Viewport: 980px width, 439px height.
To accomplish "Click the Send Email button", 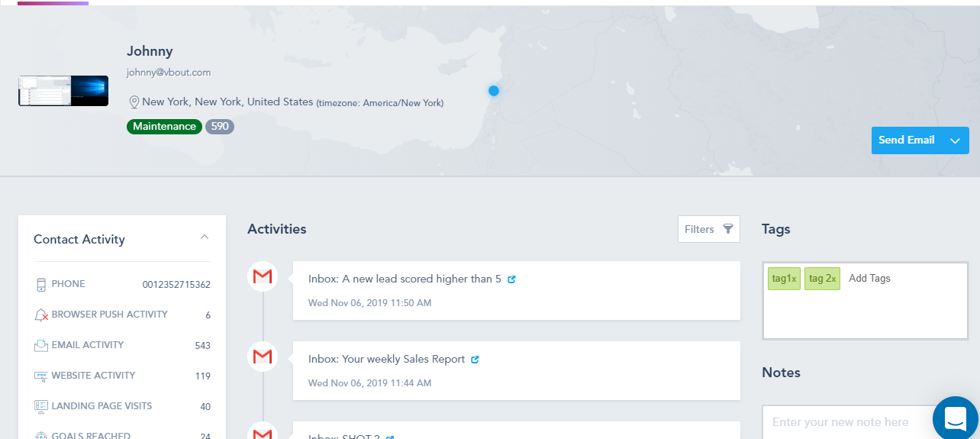I will (x=907, y=140).
